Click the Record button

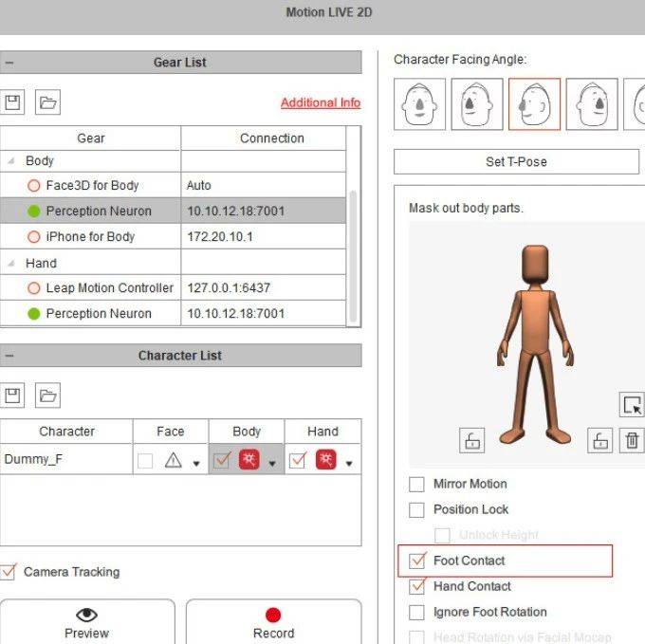pos(273,622)
